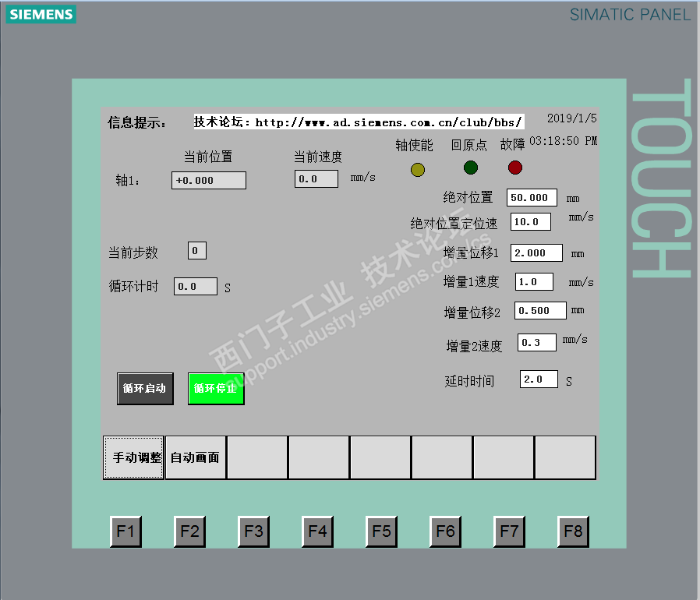Click the 技术论坛 forum URL text

[359, 122]
